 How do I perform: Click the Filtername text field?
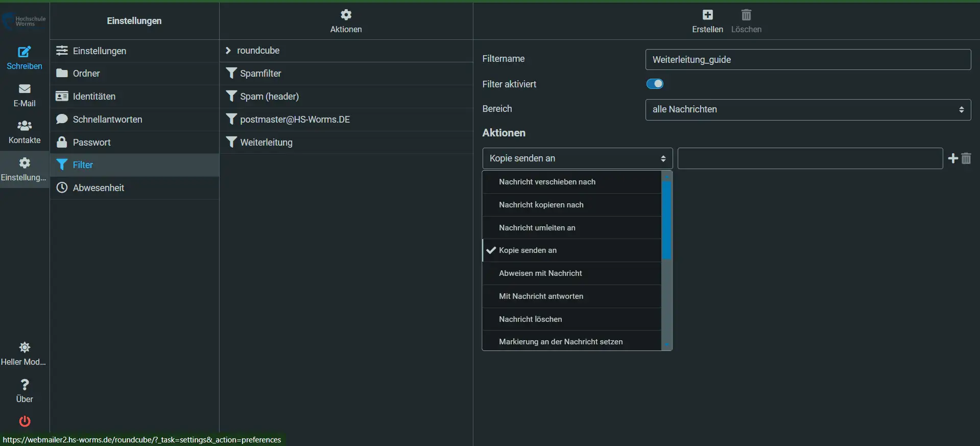(807, 60)
